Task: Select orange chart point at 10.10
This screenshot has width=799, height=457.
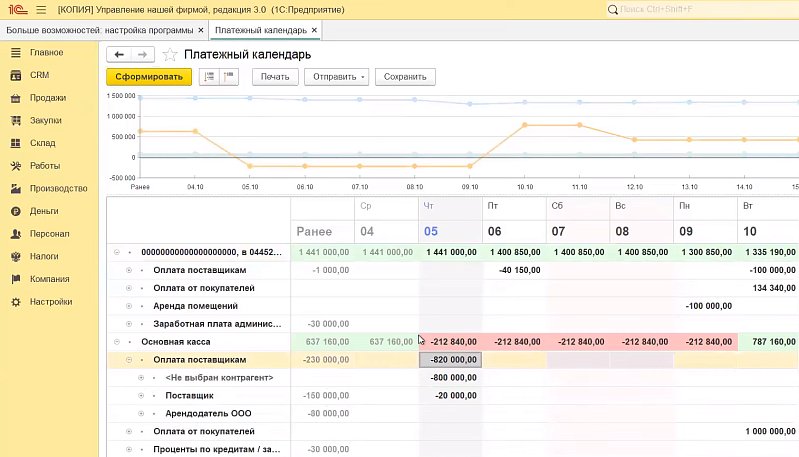Action: (525, 125)
